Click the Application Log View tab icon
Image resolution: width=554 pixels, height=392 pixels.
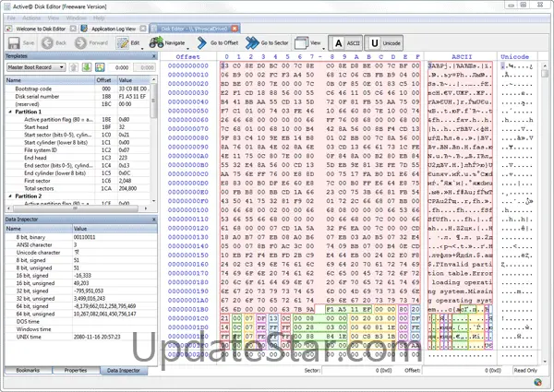(84, 29)
